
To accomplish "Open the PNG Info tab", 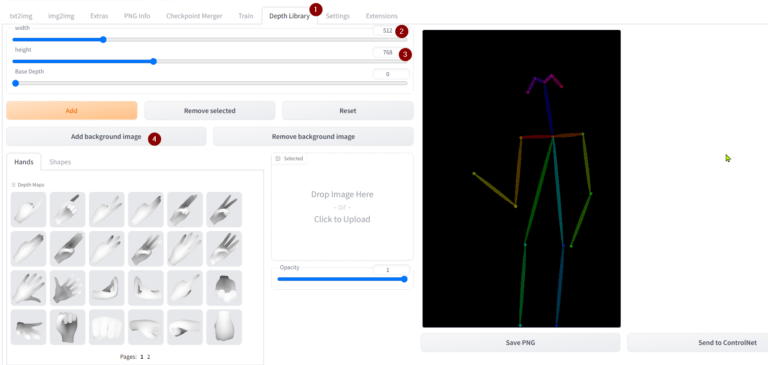I will (137, 16).
